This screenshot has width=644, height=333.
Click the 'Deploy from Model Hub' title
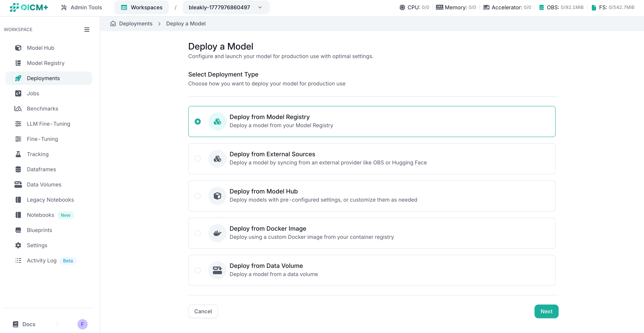tap(264, 191)
